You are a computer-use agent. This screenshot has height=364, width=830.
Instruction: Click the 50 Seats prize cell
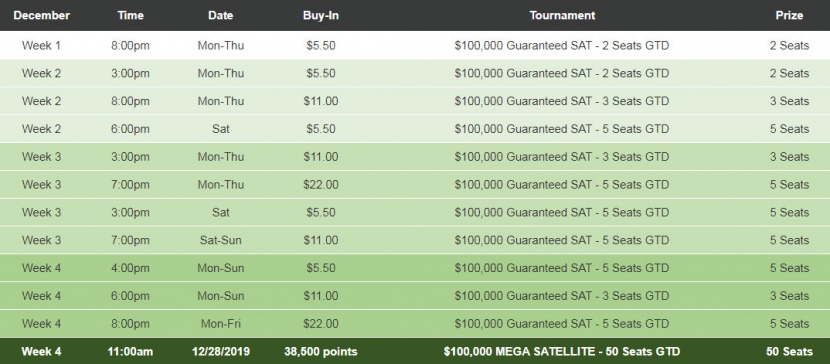click(789, 351)
